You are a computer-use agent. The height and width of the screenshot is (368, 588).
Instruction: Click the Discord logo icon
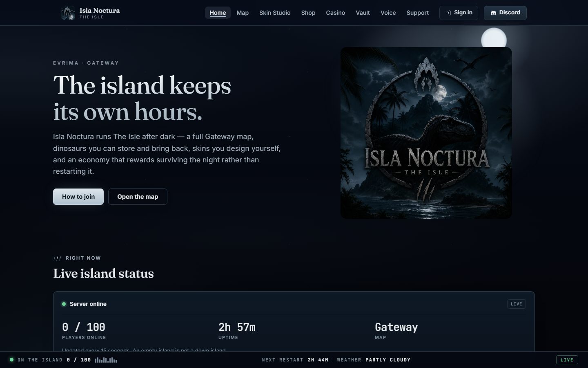(x=493, y=13)
